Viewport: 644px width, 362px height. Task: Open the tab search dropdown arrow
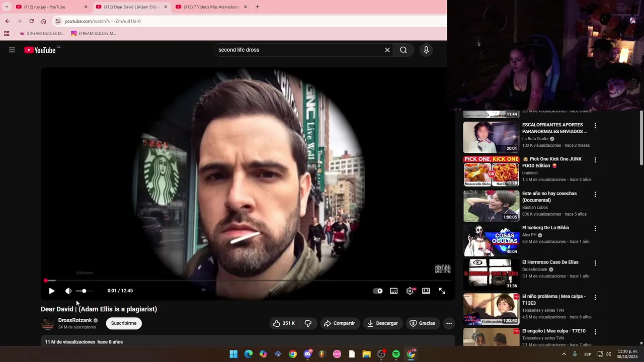coord(6,7)
